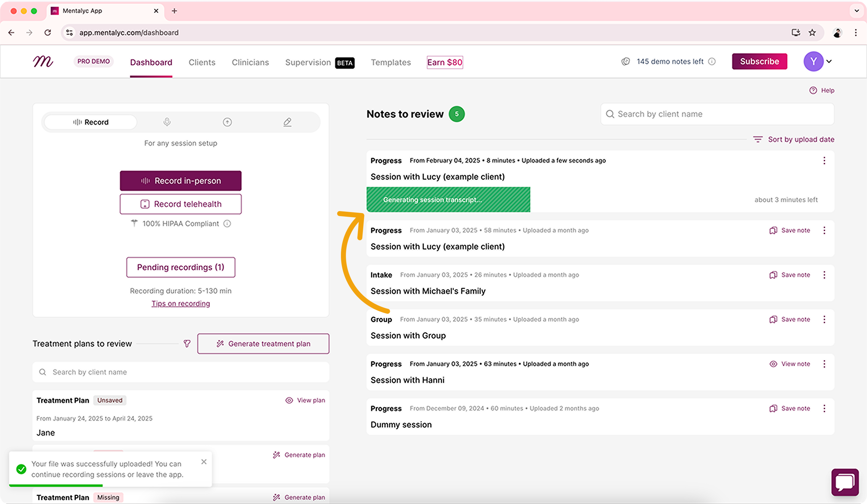Open Sort by upload date

(794, 139)
